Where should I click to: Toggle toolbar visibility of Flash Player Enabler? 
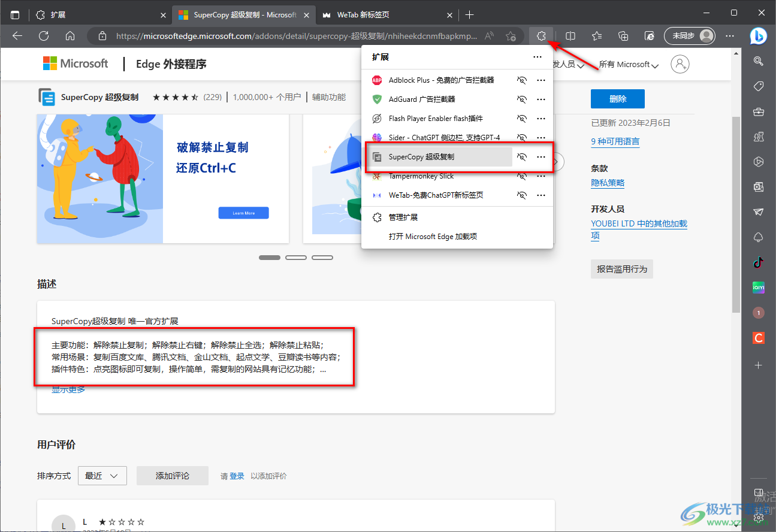pos(522,118)
